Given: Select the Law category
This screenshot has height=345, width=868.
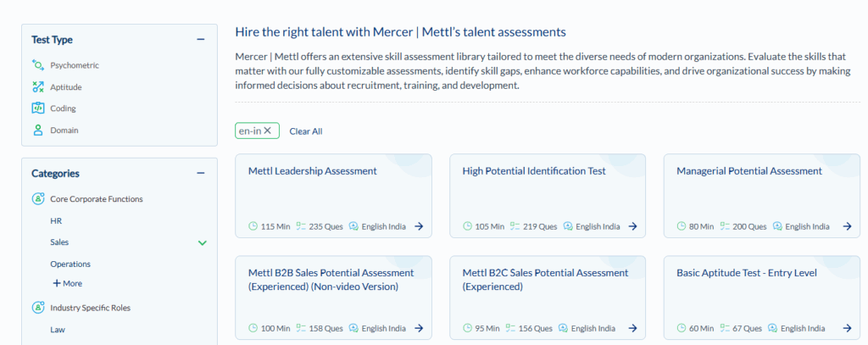Looking at the screenshot, I should tap(58, 330).
